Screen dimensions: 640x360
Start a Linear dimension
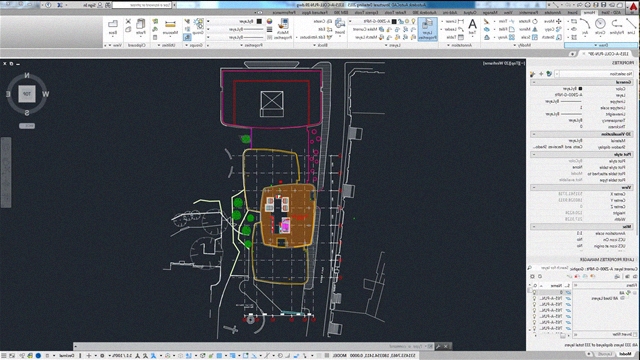[454, 21]
